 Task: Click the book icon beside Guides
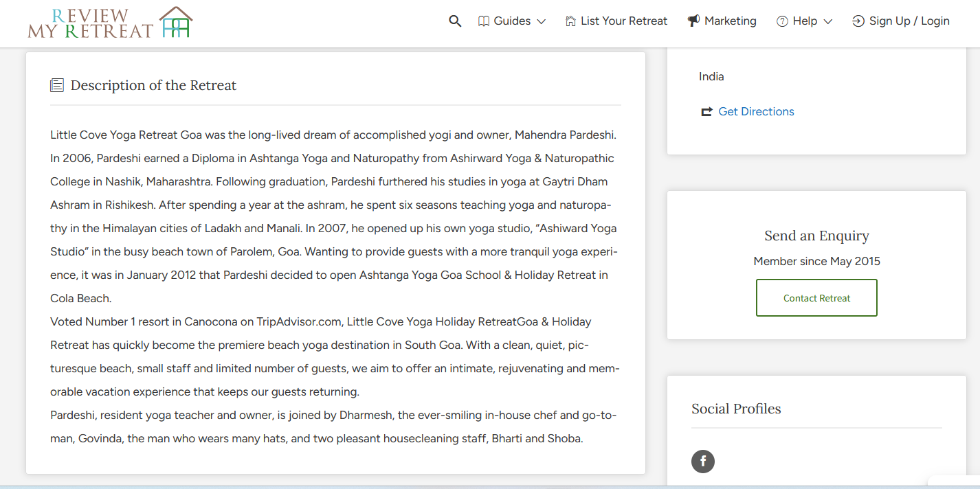(484, 21)
